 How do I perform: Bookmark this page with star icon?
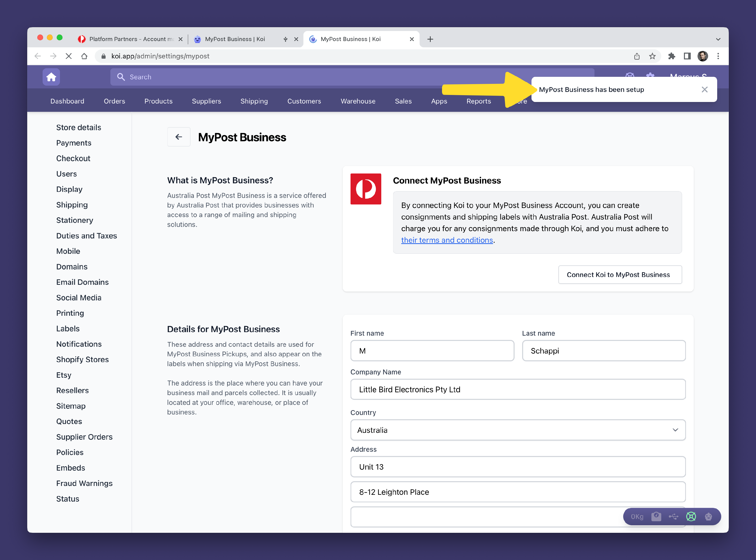point(652,56)
